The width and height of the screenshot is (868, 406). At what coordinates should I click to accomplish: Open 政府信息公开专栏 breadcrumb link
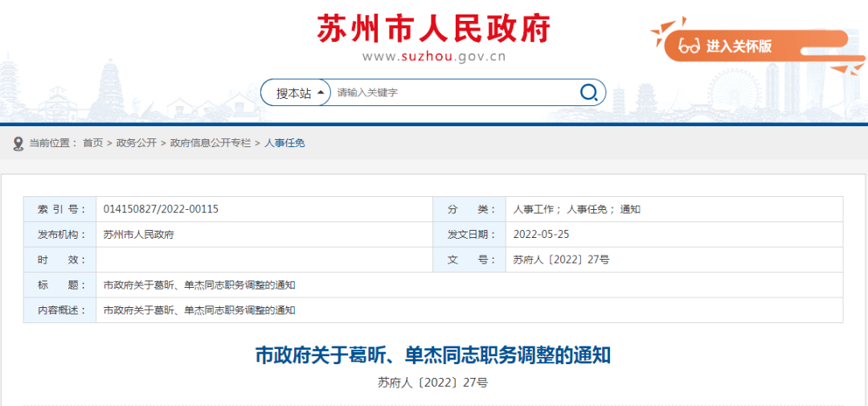pos(211,143)
